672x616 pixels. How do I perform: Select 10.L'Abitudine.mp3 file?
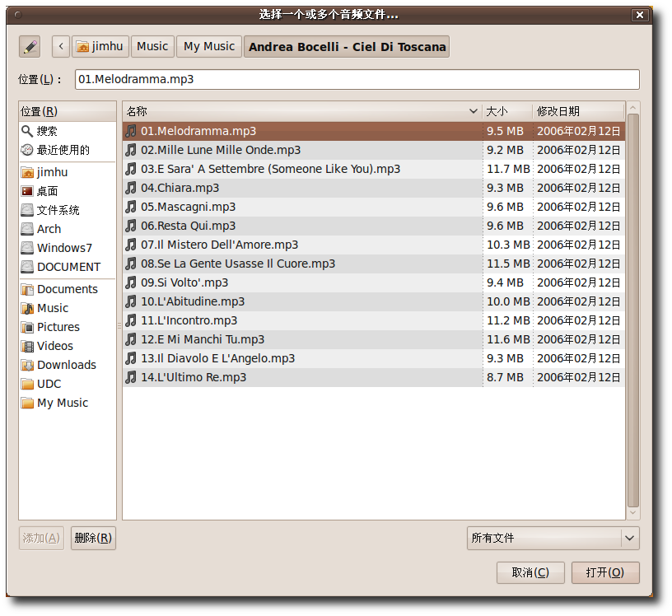click(374, 301)
